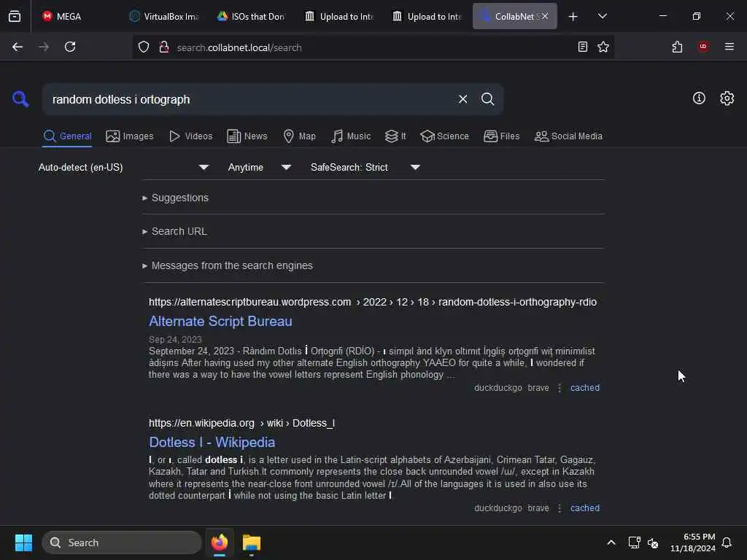Image resolution: width=747 pixels, height=560 pixels.
Task: Open more options dots on Alternate Script Bureau
Action: coord(560,388)
